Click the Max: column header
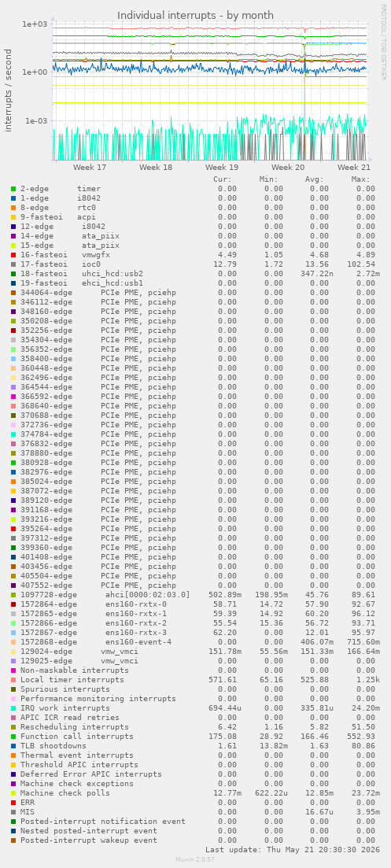Viewport: 391px width, 868px height. [360, 179]
